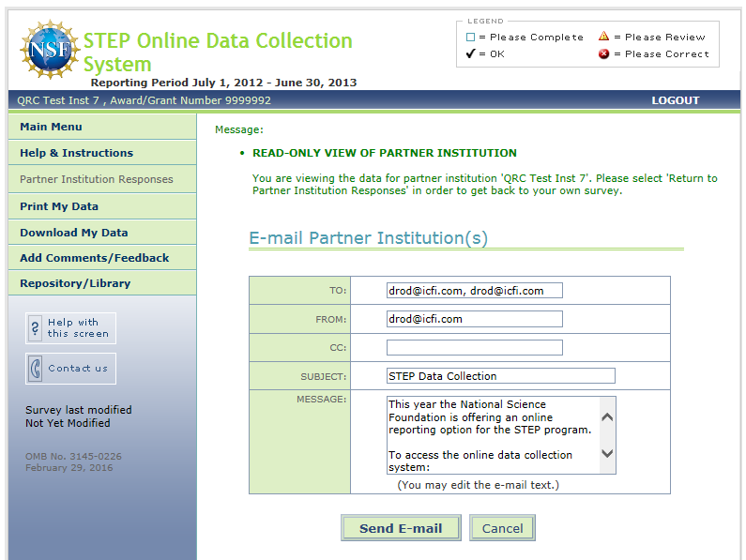Click the question mark help icon
This screenshot has height=560, width=746.
36,328
